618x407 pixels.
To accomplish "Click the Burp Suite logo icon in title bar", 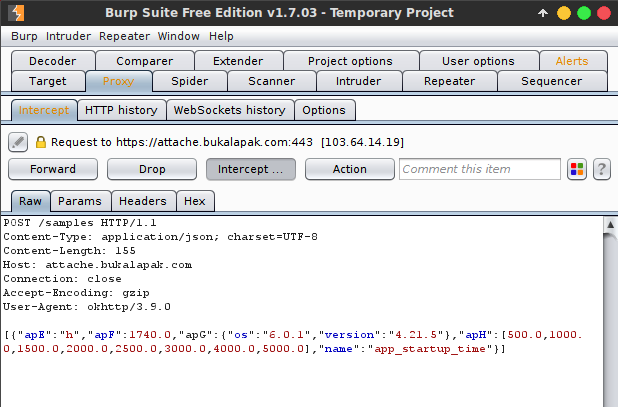I will tap(16, 13).
